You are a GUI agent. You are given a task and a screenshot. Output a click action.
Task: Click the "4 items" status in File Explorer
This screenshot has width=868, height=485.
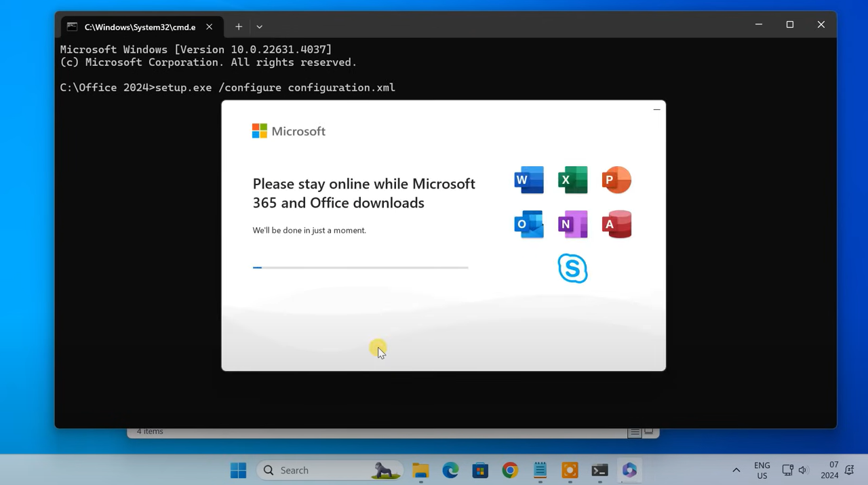click(x=150, y=431)
